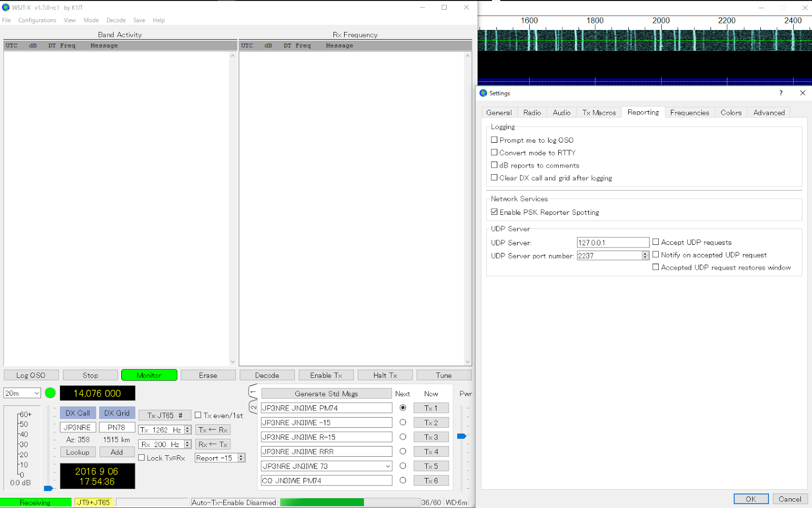Click the blue Pwr slider handle
This screenshot has height=508, width=812.
click(x=461, y=435)
